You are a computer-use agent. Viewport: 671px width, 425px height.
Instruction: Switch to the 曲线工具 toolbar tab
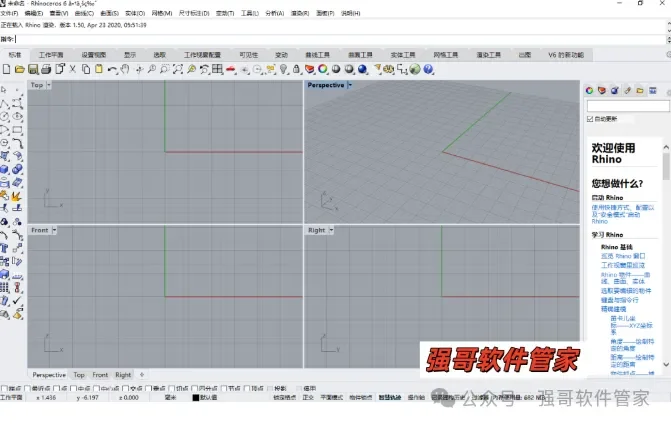[318, 55]
